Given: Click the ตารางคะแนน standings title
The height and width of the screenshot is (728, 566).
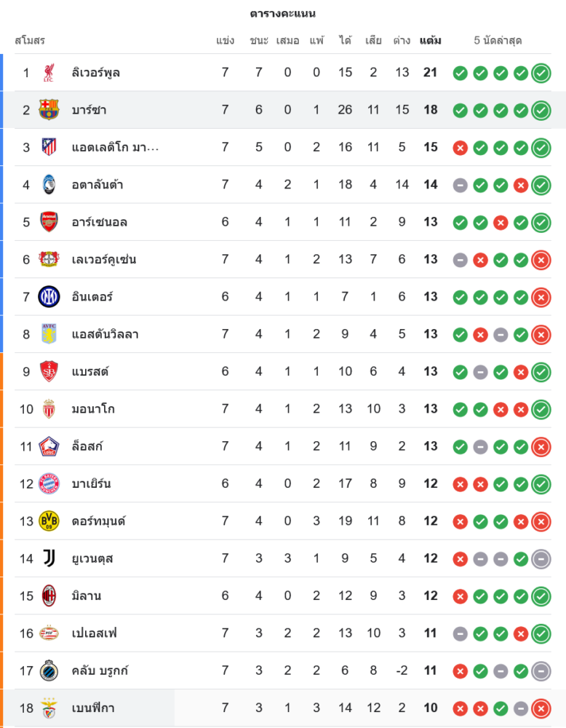Looking at the screenshot, I should pos(283,14).
